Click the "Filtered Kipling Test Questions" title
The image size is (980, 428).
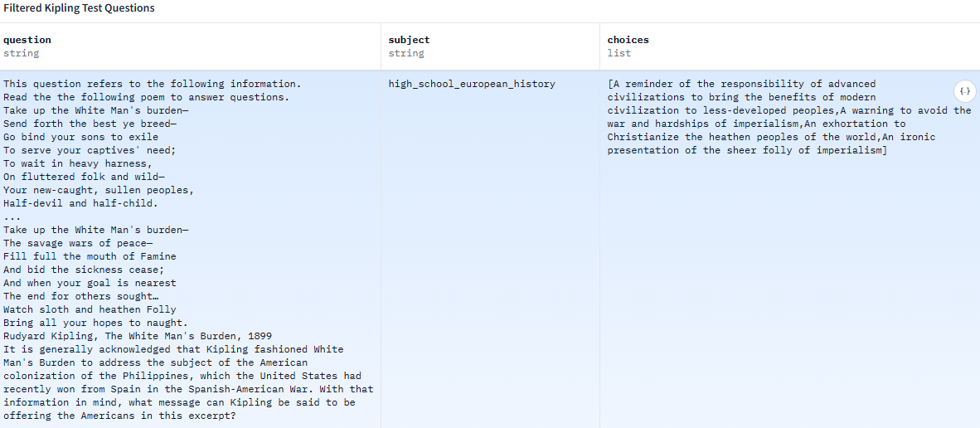[78, 8]
